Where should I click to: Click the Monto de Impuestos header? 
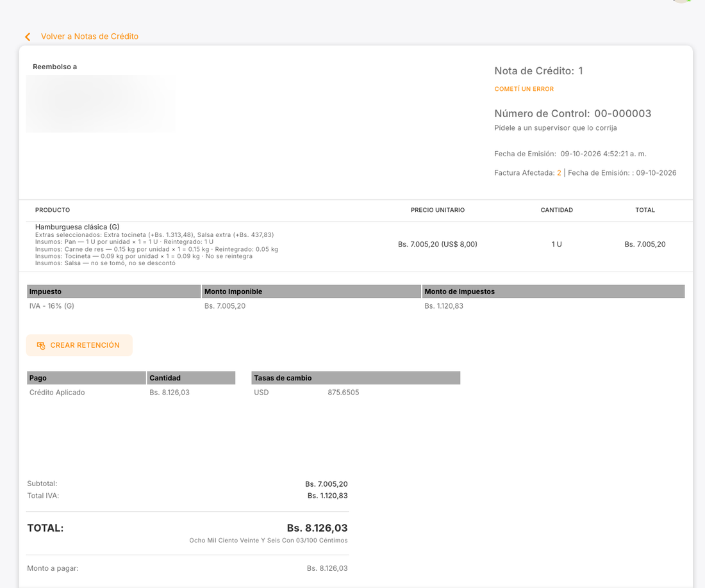[554, 291]
